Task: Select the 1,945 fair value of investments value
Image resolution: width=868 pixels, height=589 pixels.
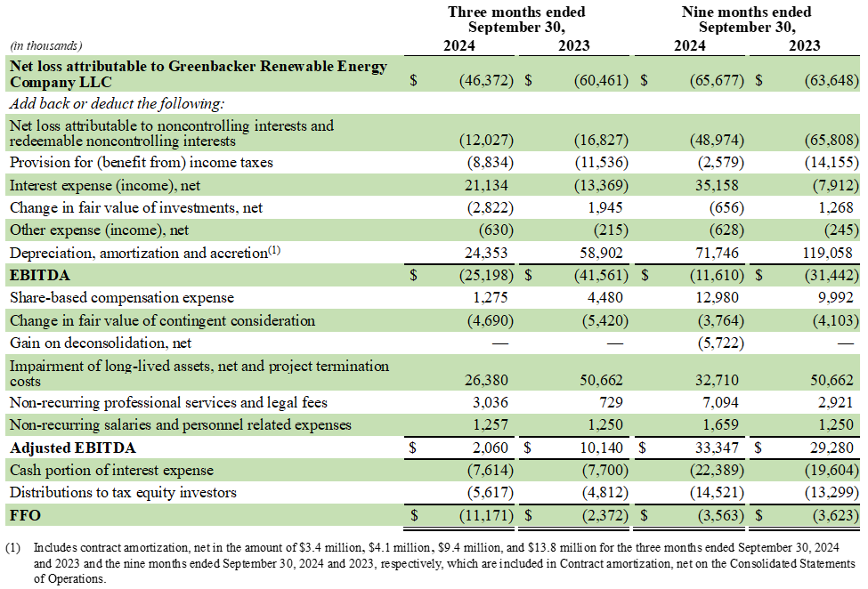Action: click(604, 207)
